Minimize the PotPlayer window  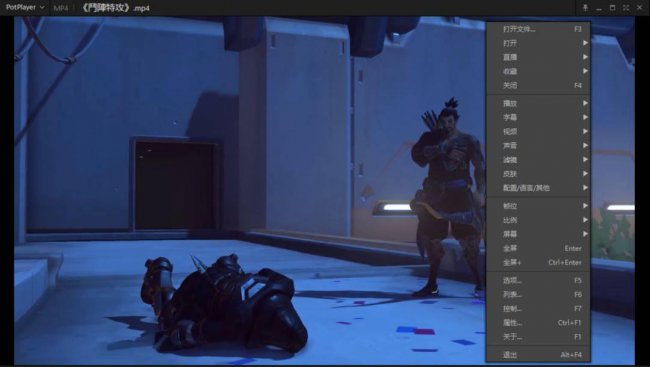pos(599,8)
